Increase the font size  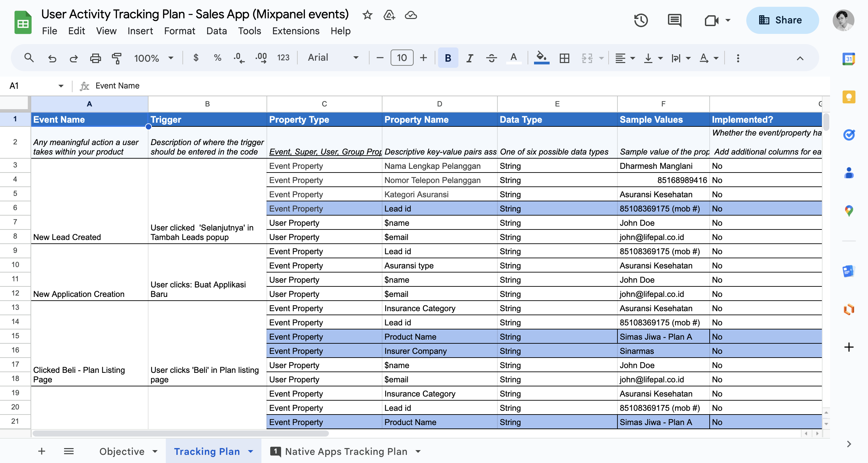[423, 58]
